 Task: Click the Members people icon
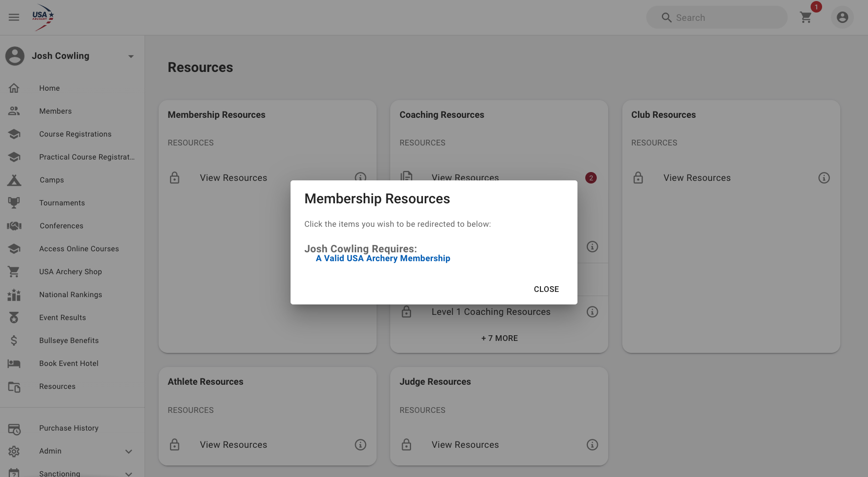[x=14, y=111]
